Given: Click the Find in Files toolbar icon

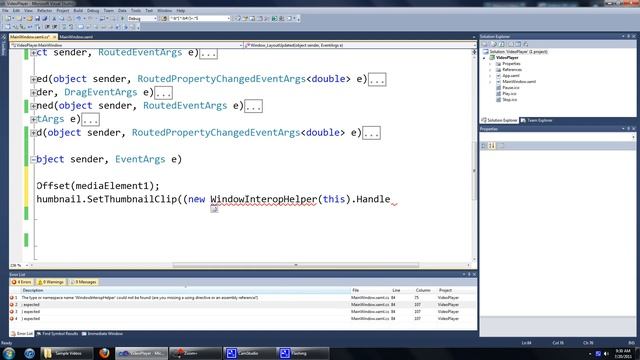Looking at the screenshot, I should (x=164, y=18).
